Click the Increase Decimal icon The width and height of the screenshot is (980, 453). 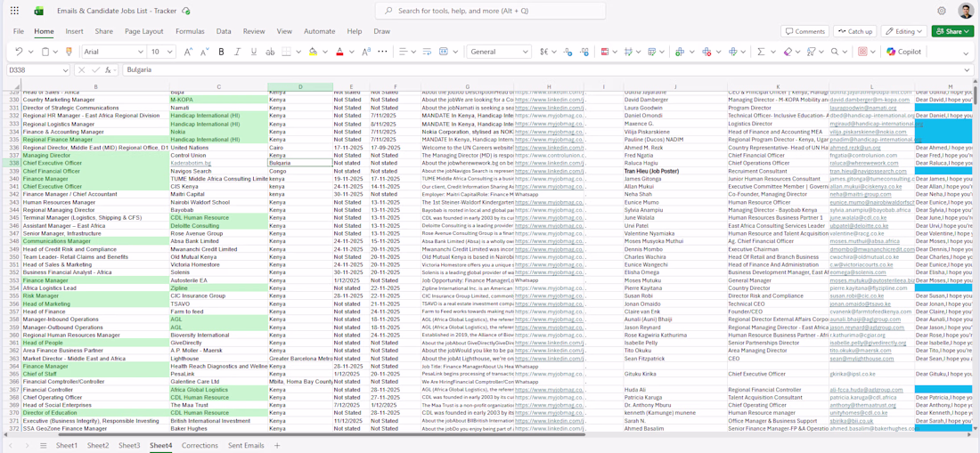(x=568, y=52)
